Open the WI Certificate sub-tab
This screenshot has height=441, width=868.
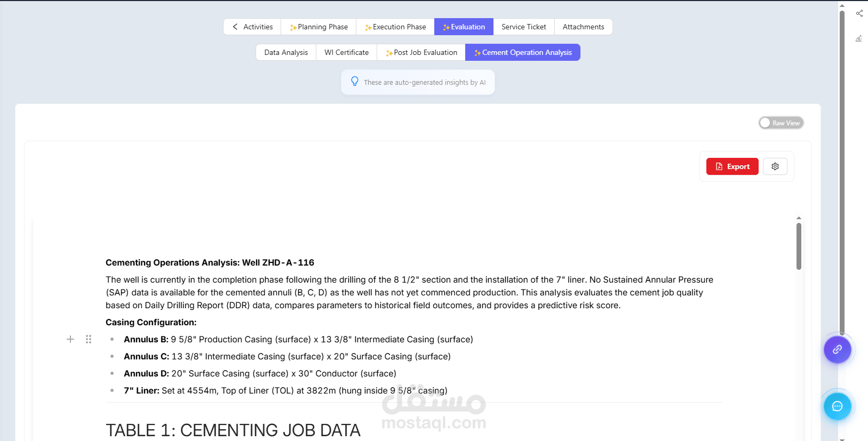tap(346, 52)
